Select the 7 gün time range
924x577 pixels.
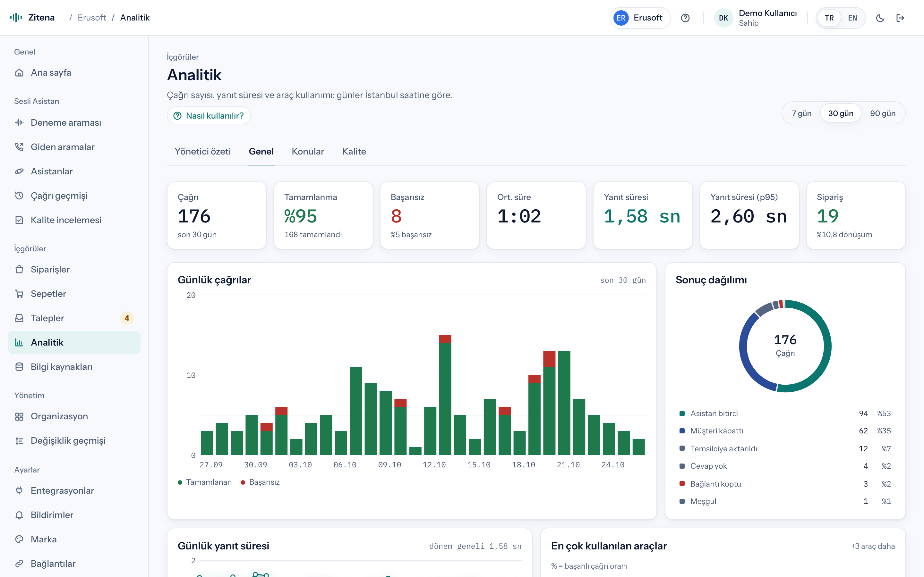801,113
